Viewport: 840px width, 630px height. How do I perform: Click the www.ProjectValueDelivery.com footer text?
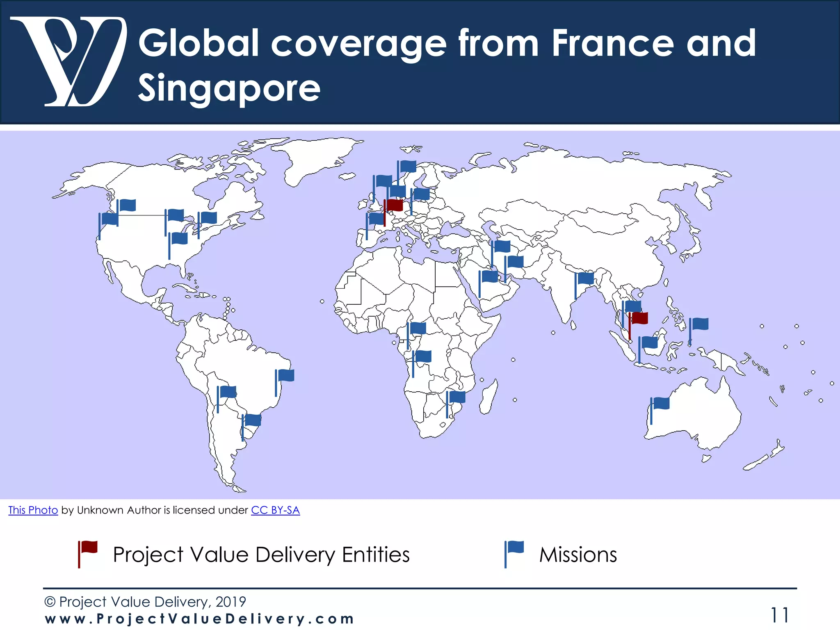[199, 619]
